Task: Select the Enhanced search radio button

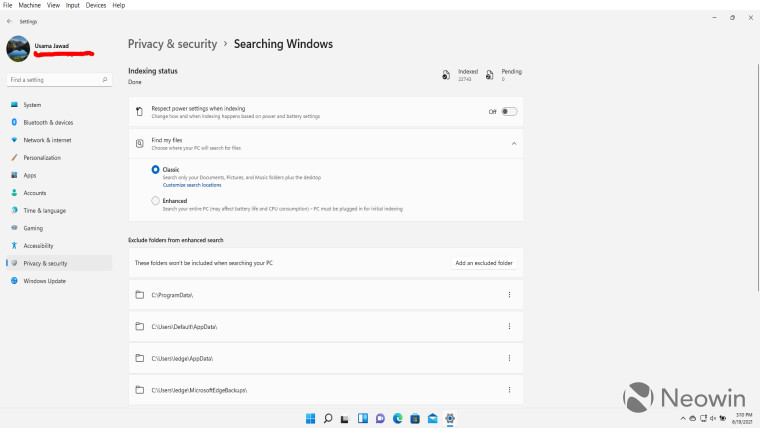Action: 155,201
